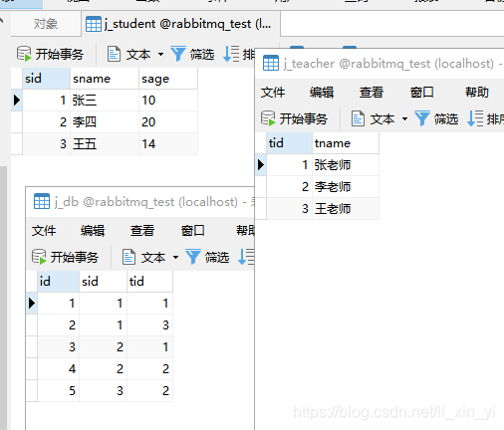This screenshot has height=430, width=504.
Task: Select the cell 李老师
Action: (x=346, y=187)
